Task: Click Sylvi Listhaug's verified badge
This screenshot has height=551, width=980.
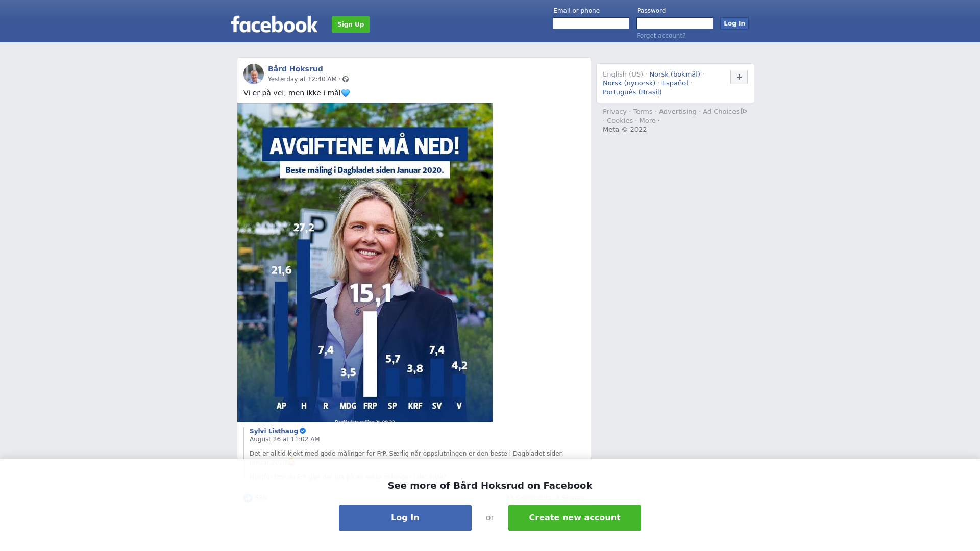Action: coord(303,431)
